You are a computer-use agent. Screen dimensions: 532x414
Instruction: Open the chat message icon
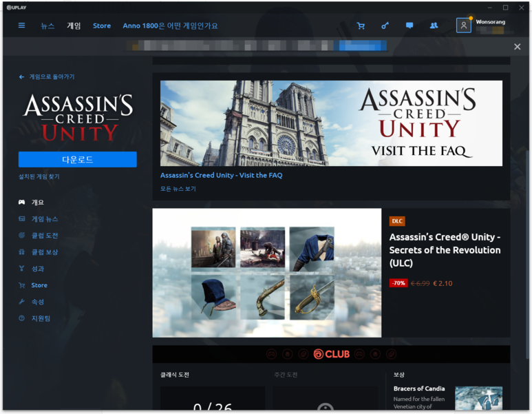tap(409, 25)
